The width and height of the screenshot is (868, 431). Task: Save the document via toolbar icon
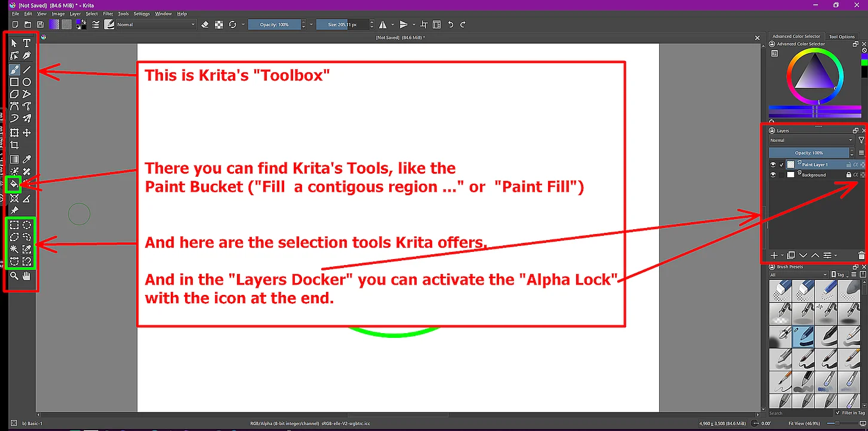click(x=40, y=24)
